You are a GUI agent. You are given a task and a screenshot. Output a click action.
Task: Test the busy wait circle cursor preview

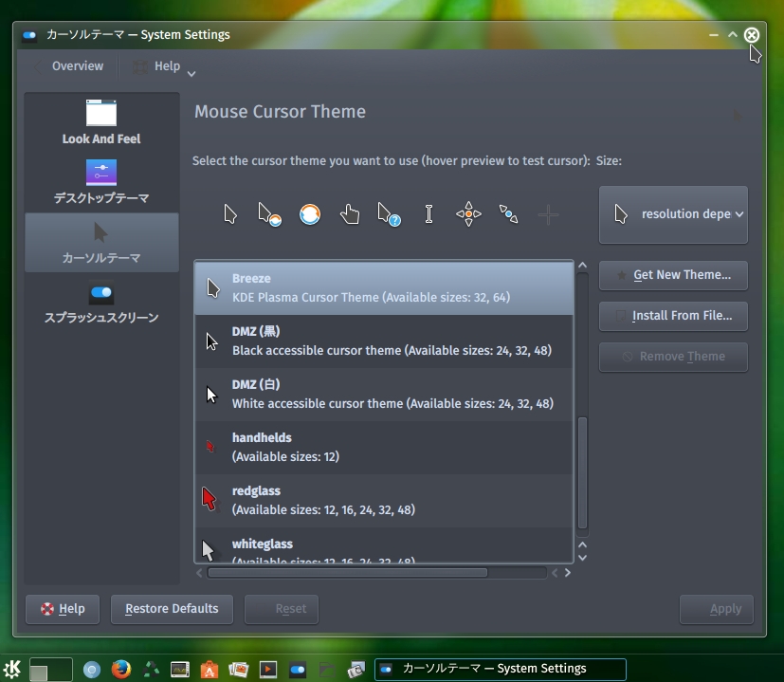(309, 214)
